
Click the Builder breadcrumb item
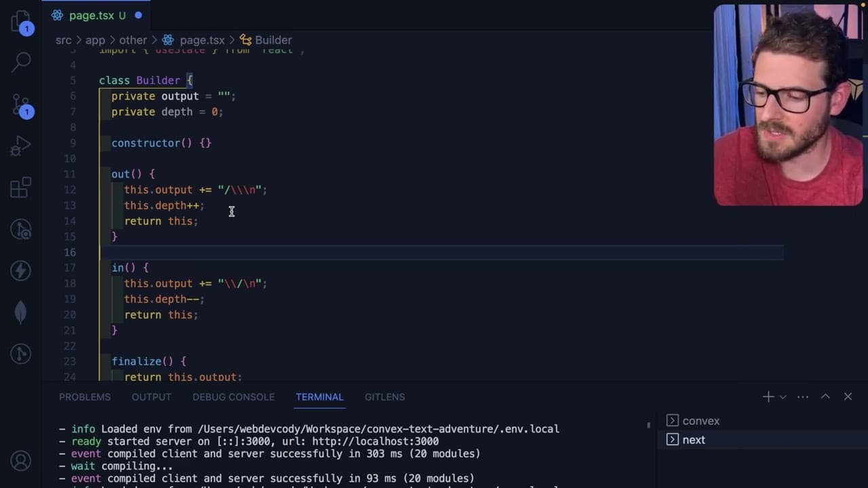(266, 40)
